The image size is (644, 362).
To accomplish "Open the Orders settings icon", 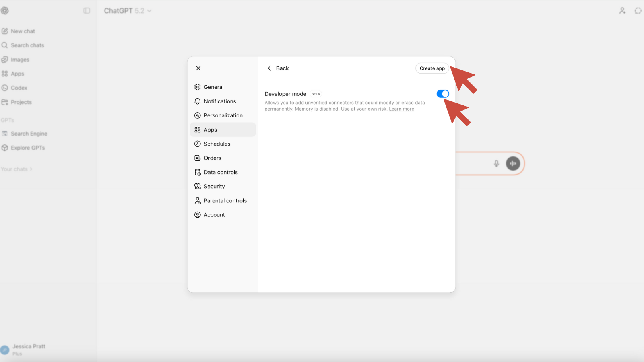I will [x=198, y=158].
